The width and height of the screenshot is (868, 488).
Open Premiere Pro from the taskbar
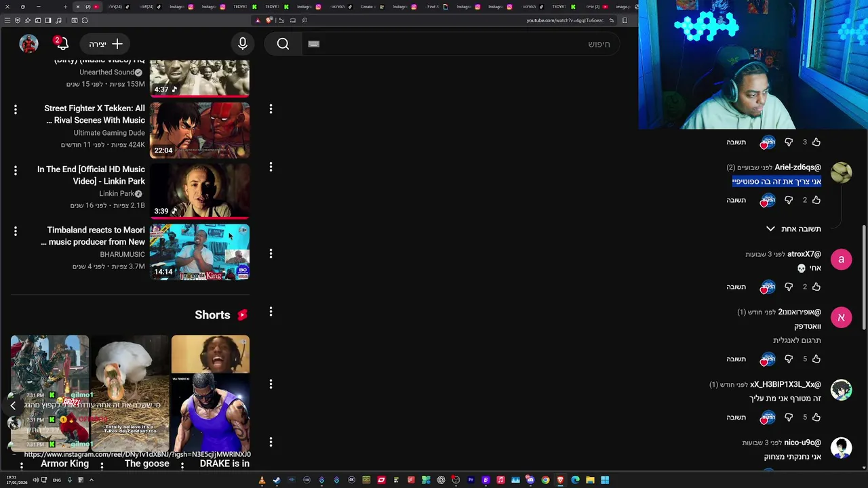click(x=471, y=480)
